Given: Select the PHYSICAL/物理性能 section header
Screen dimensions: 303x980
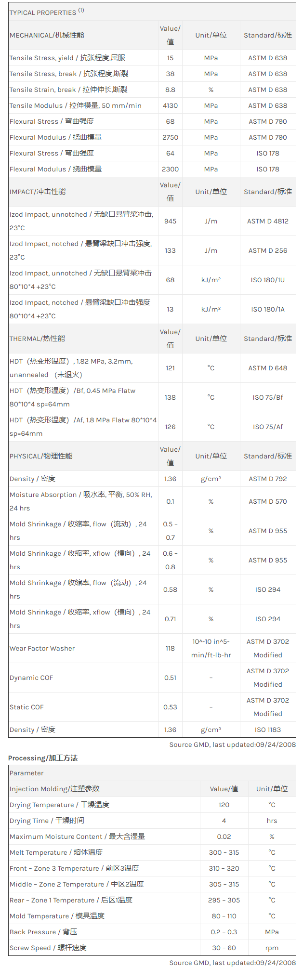Looking at the screenshot, I should pos(41,456).
